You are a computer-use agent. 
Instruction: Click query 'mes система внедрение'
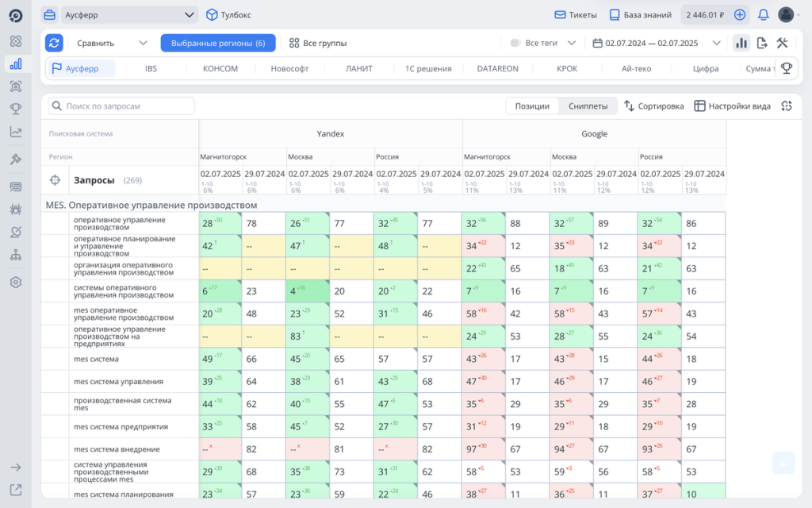117,449
